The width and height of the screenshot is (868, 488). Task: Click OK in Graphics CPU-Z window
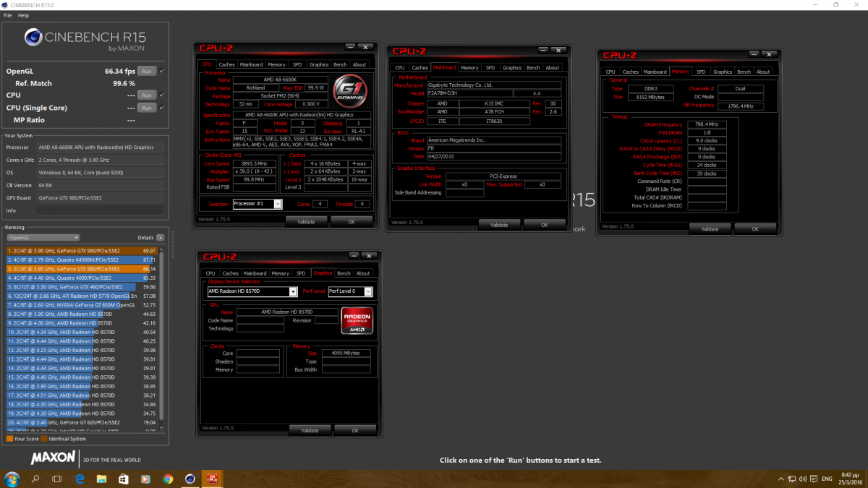click(x=355, y=430)
